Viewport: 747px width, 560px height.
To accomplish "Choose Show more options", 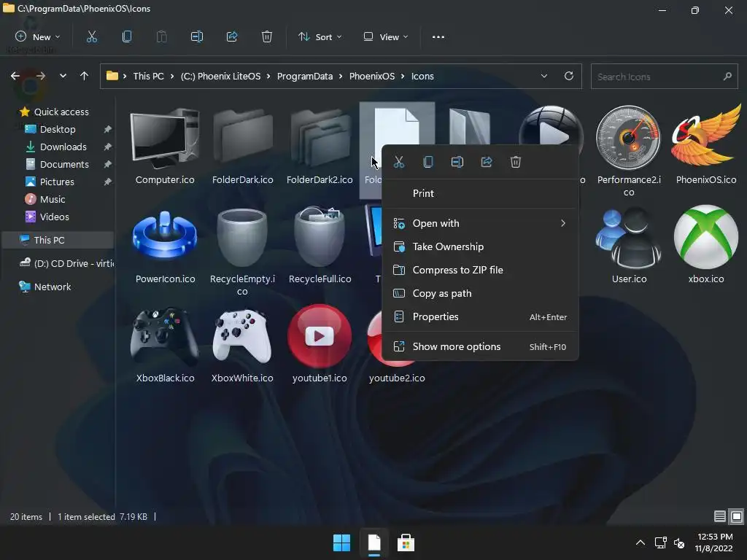I will tap(480, 346).
